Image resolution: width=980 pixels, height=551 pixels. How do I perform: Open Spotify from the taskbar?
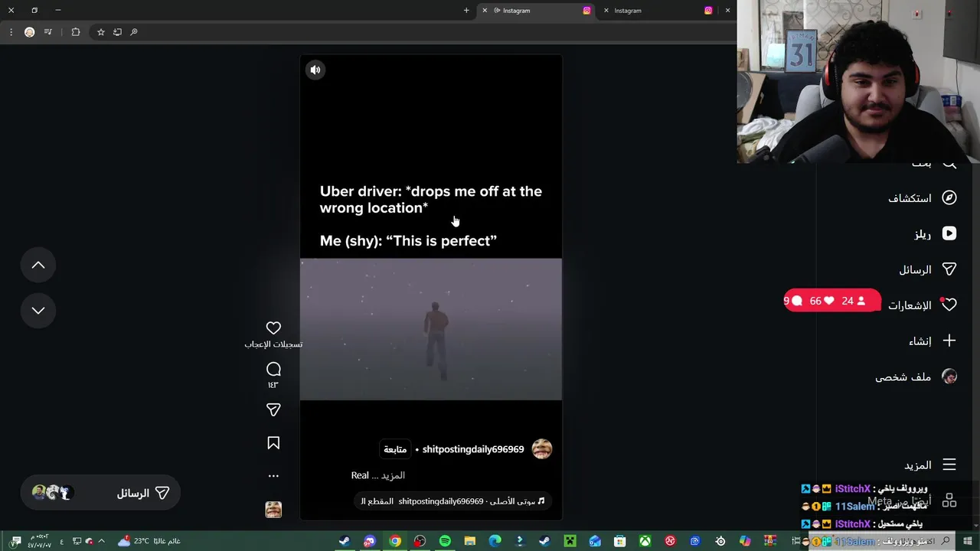pyautogui.click(x=445, y=541)
